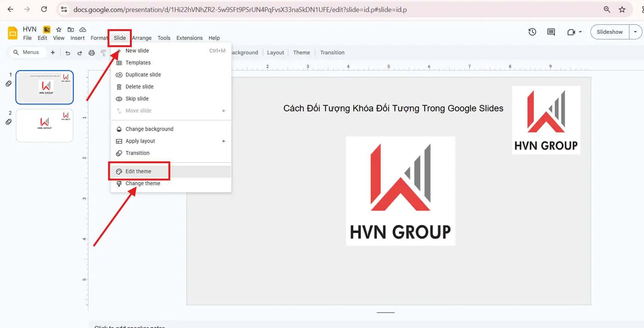Screen dimensions: 644x328
Task: Reload the browser page
Action: 44,9
